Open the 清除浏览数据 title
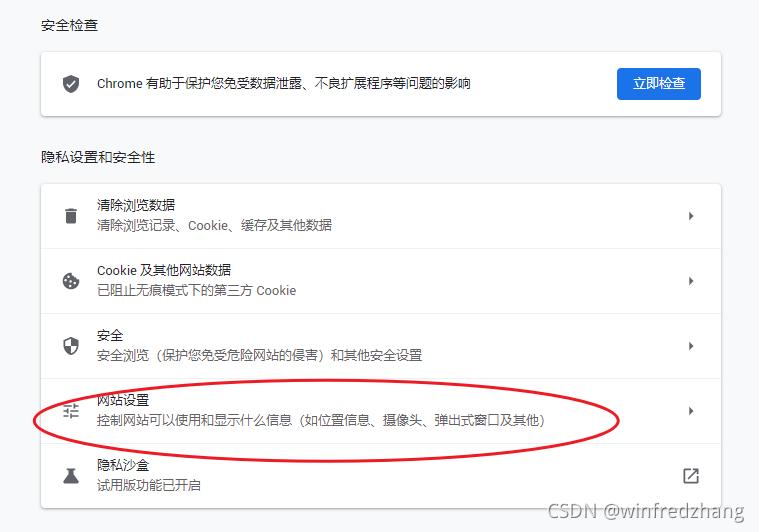The width and height of the screenshot is (759, 532). click(x=136, y=205)
